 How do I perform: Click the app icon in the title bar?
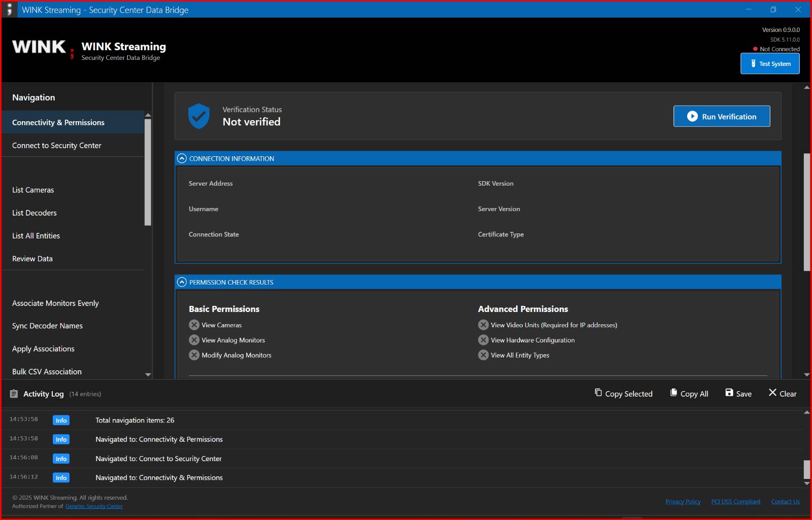click(9, 10)
